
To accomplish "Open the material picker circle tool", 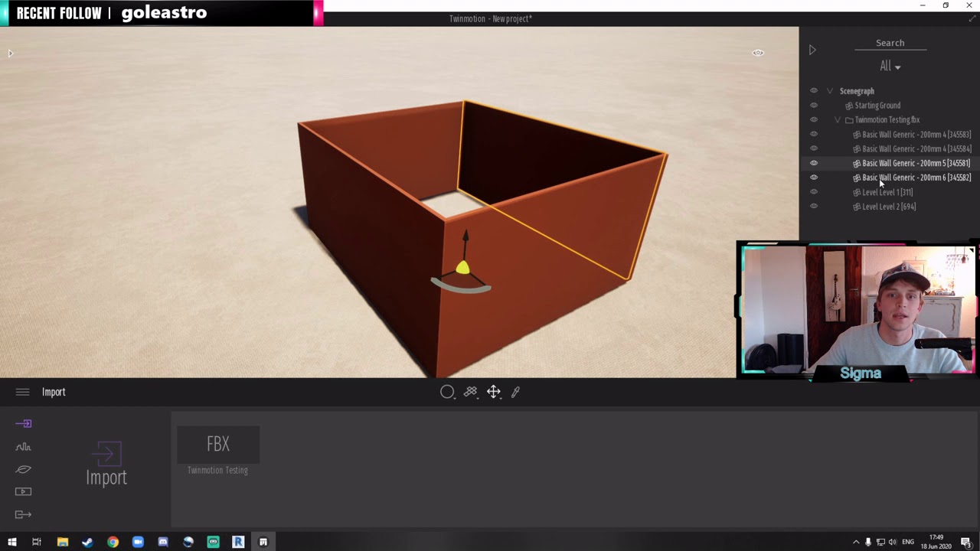I will 447,392.
